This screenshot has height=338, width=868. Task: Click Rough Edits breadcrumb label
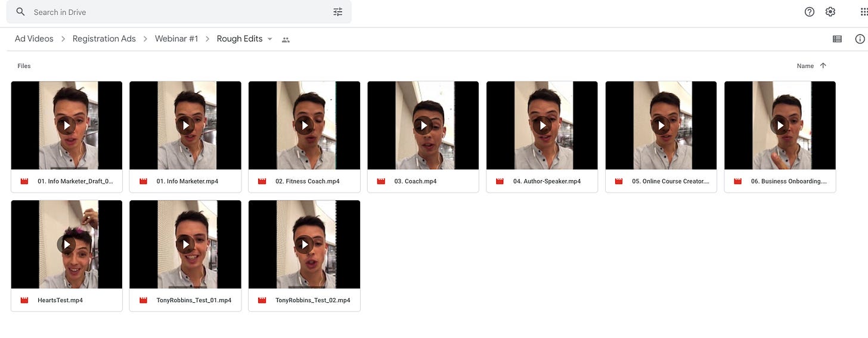(240, 39)
